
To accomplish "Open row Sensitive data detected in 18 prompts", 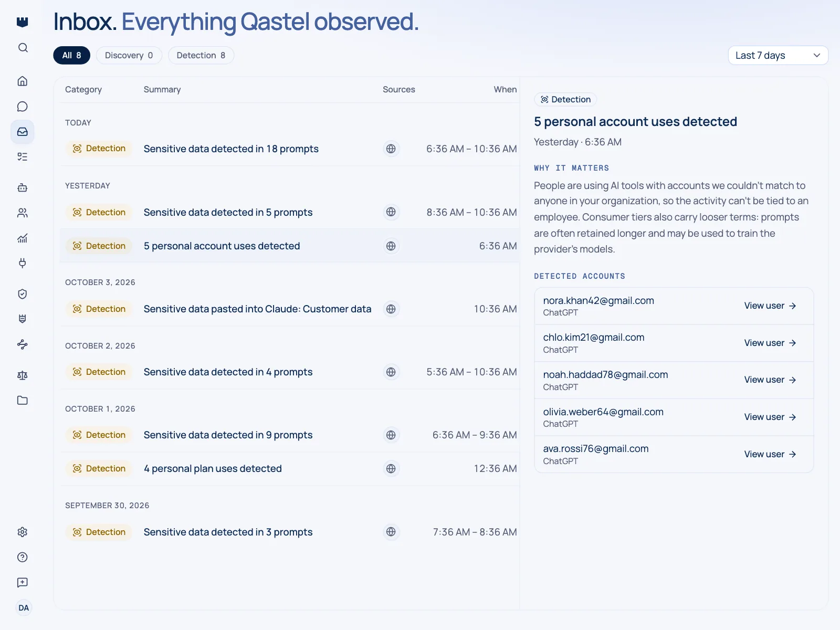I will (290, 149).
